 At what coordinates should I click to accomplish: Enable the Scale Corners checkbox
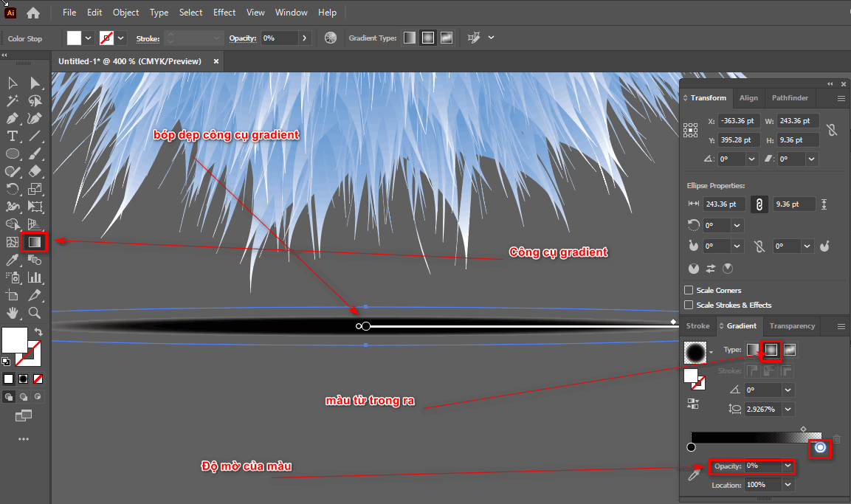click(689, 290)
